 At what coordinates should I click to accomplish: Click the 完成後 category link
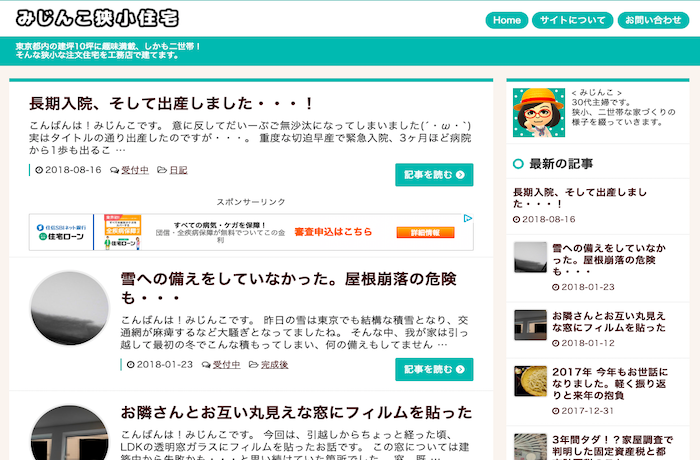pyautogui.click(x=274, y=365)
